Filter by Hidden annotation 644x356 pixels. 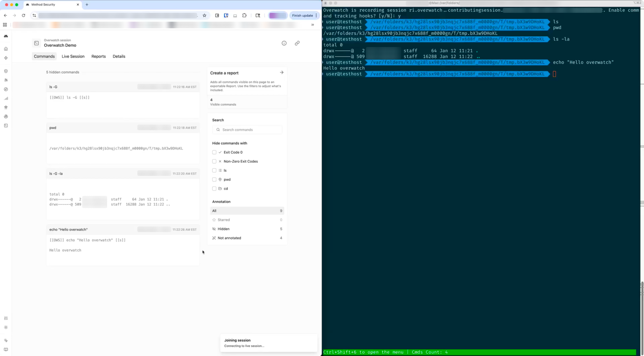click(x=223, y=229)
